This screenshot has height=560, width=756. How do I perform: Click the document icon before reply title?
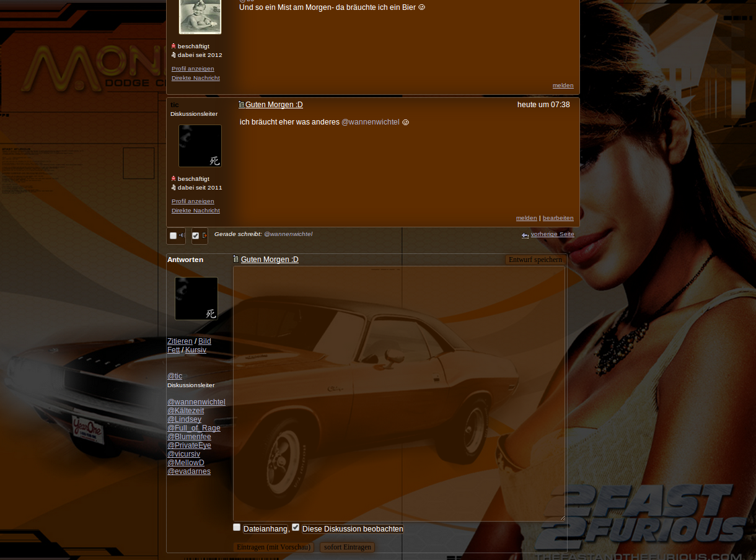[236, 259]
